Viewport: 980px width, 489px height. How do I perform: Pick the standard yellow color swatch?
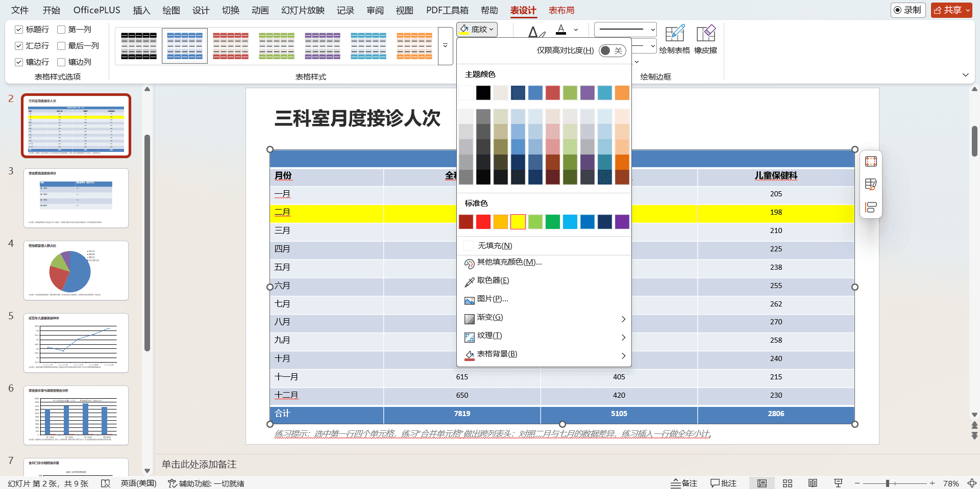518,222
